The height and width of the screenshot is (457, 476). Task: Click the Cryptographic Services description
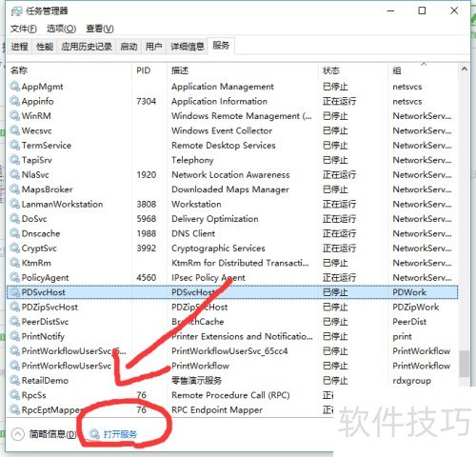(x=218, y=248)
